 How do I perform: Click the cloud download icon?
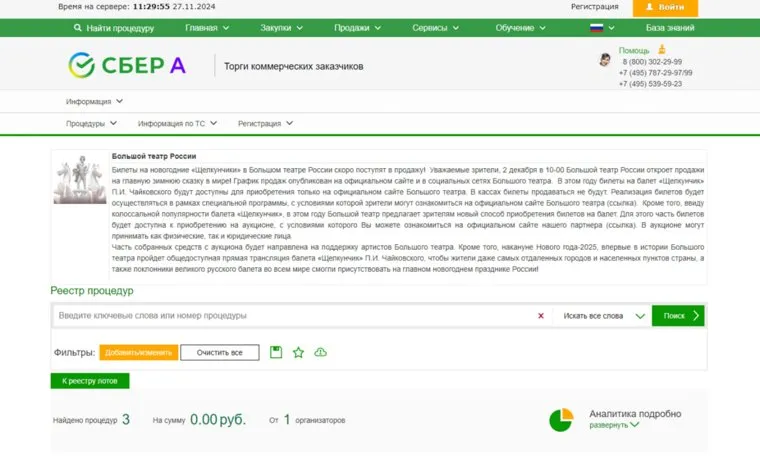321,352
